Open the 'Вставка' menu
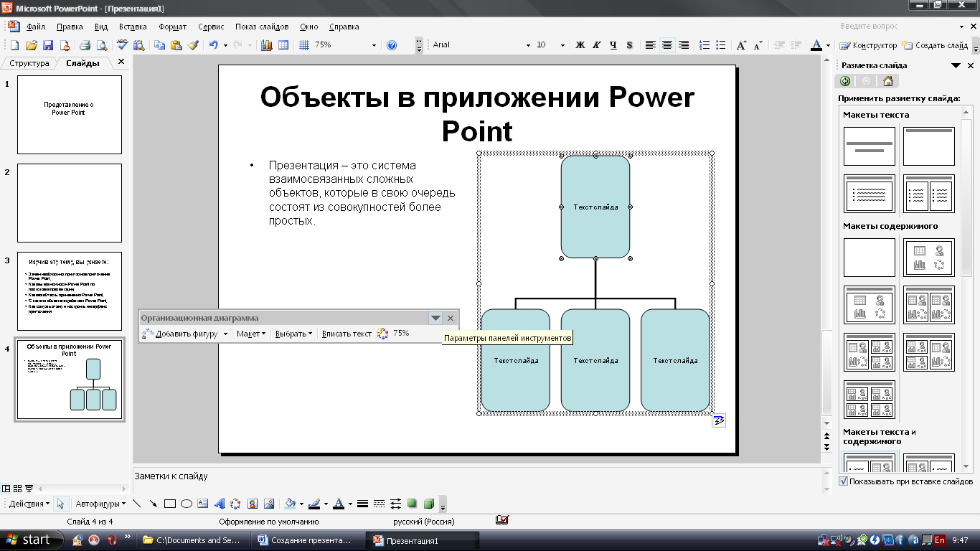The image size is (980, 551). click(x=133, y=27)
